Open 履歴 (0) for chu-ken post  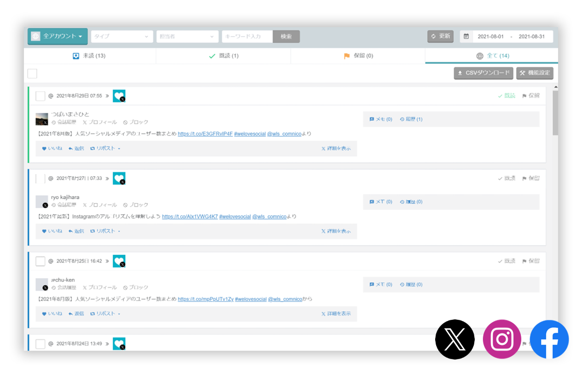point(411,285)
